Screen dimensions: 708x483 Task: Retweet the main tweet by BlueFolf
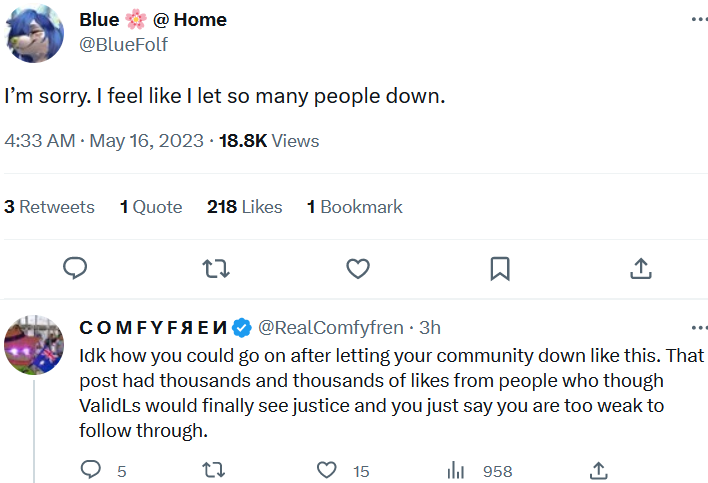tap(215, 268)
